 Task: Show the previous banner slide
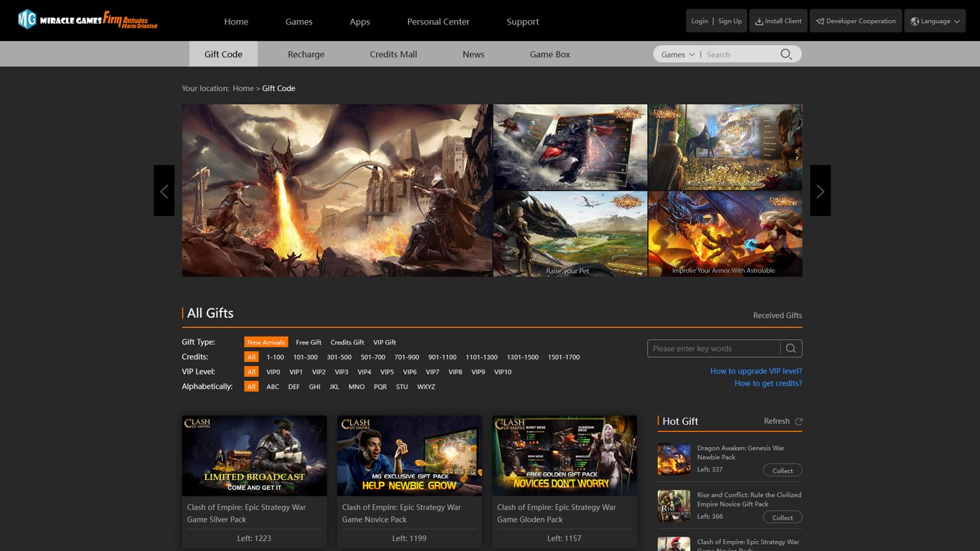point(164,191)
